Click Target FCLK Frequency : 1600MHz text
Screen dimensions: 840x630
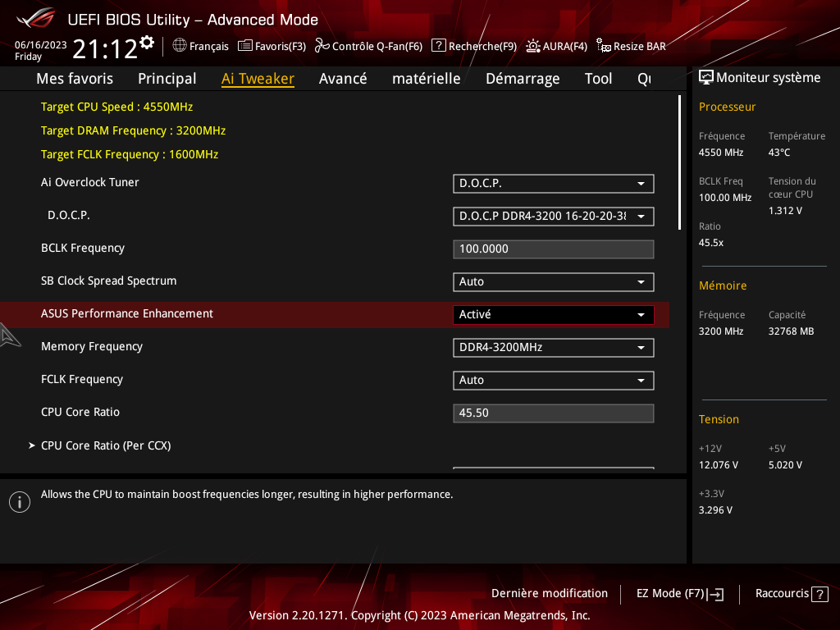(x=130, y=154)
